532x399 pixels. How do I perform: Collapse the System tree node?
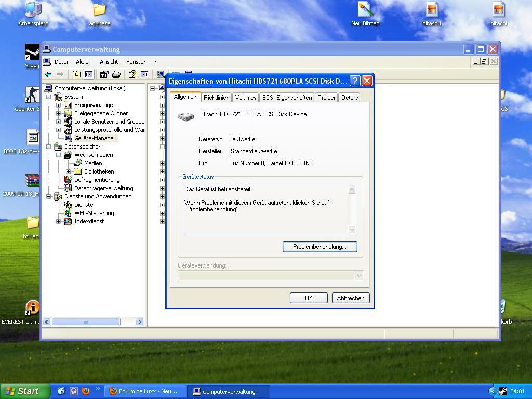[x=48, y=97]
